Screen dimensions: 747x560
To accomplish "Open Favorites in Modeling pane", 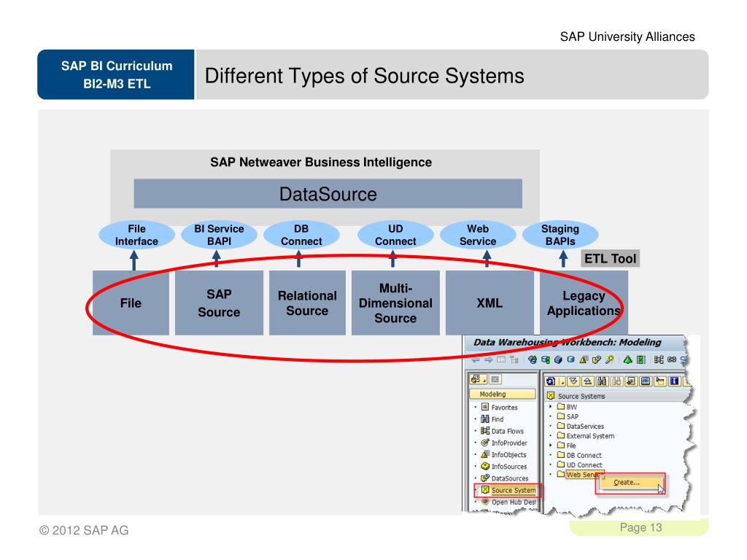I will (x=499, y=407).
